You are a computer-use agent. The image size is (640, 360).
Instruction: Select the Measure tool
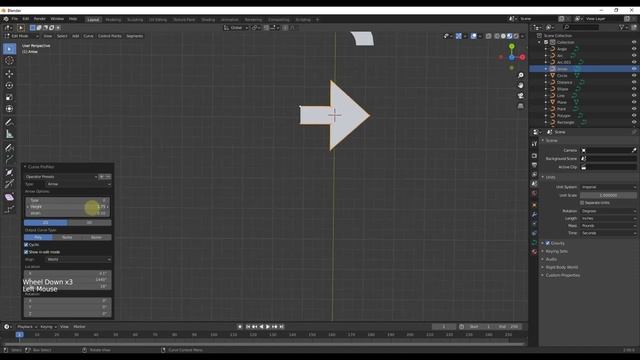click(x=9, y=134)
